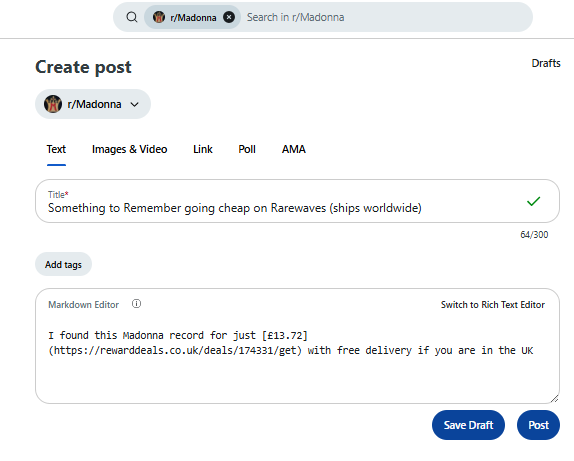574x461 pixels.
Task: Switch to the Link tab
Action: (x=203, y=149)
